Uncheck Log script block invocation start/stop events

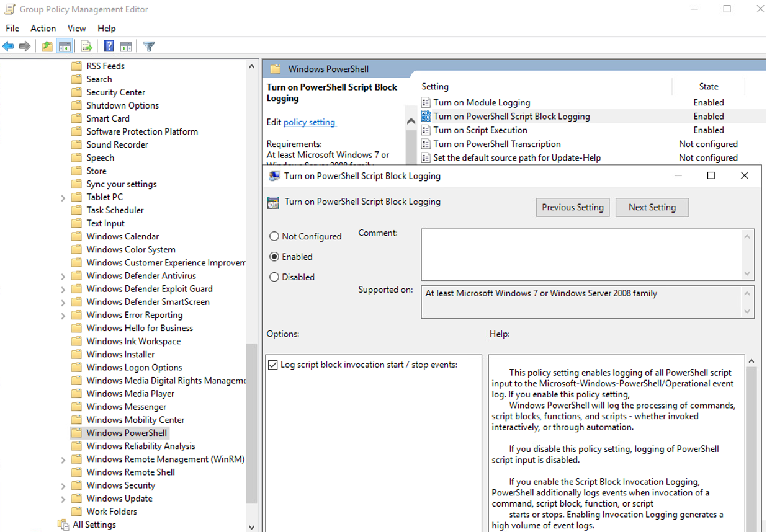pyautogui.click(x=272, y=365)
